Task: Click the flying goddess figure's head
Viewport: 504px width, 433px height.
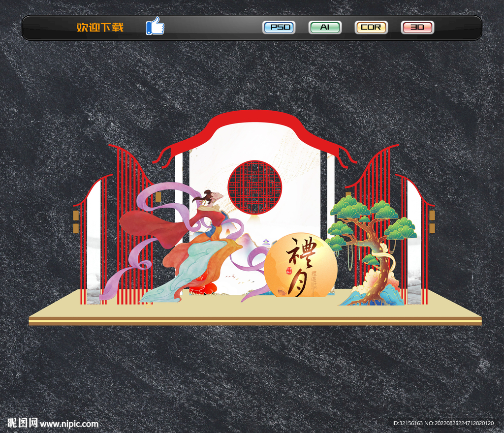Action: click(x=212, y=197)
